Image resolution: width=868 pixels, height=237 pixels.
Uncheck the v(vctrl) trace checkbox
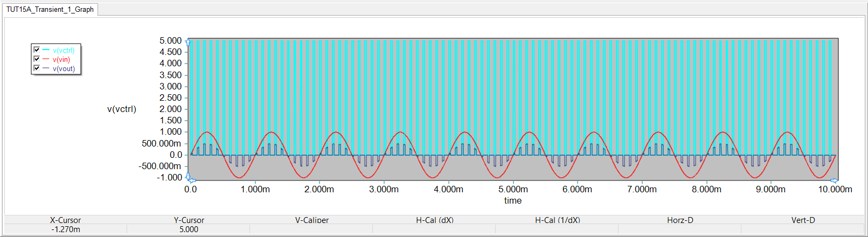(37, 50)
